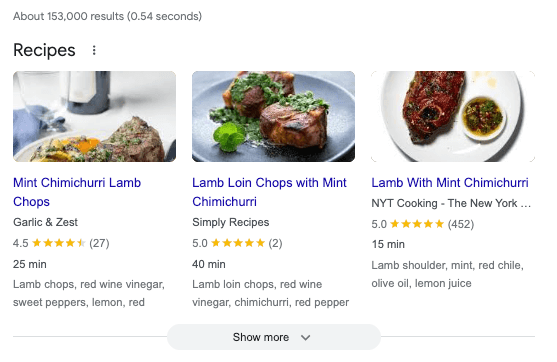
Task: Click the five-star rating with 2 reviews
Action: click(237, 243)
